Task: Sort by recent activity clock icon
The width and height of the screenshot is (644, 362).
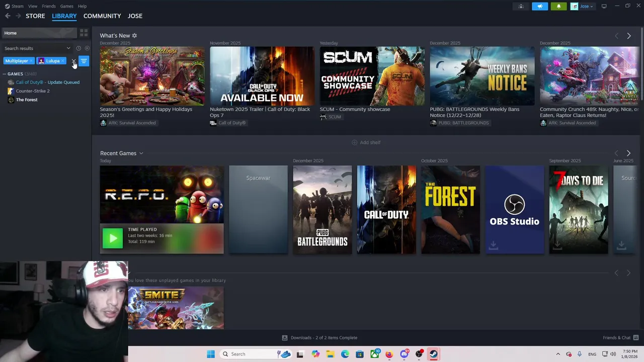Action: 78,48
